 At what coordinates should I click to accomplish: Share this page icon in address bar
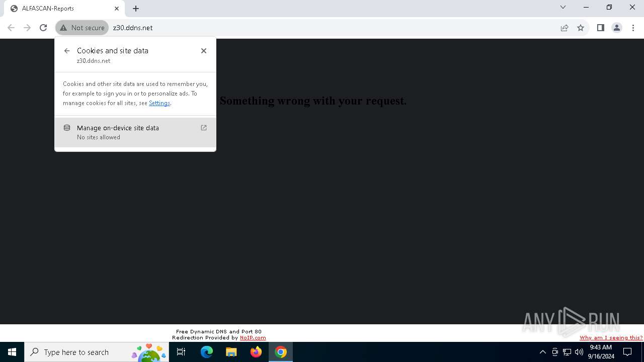[565, 28]
